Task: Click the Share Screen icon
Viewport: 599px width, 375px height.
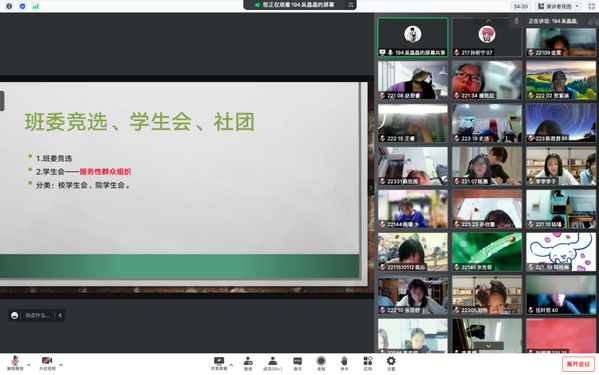Action: pyautogui.click(x=219, y=364)
